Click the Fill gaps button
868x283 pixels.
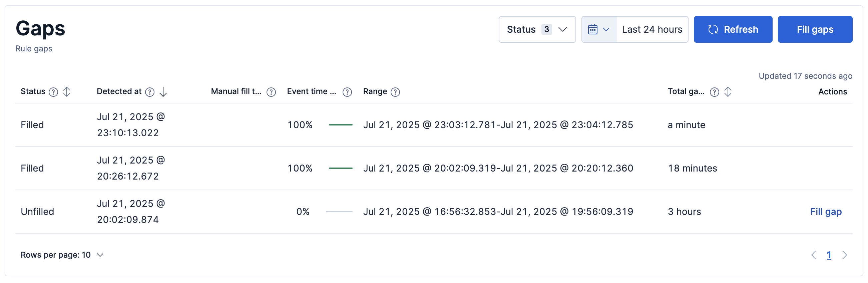point(814,30)
